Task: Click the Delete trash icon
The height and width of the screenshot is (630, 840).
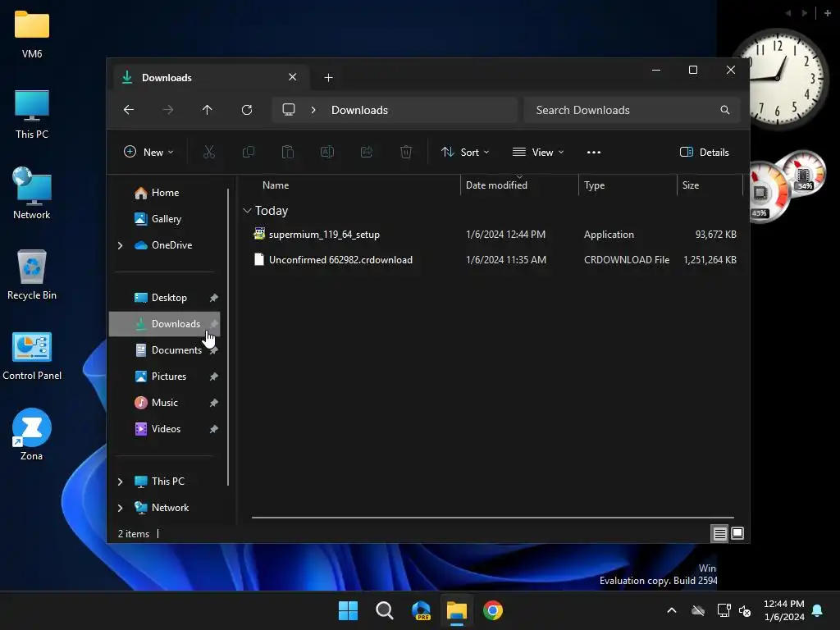Action: (406, 152)
